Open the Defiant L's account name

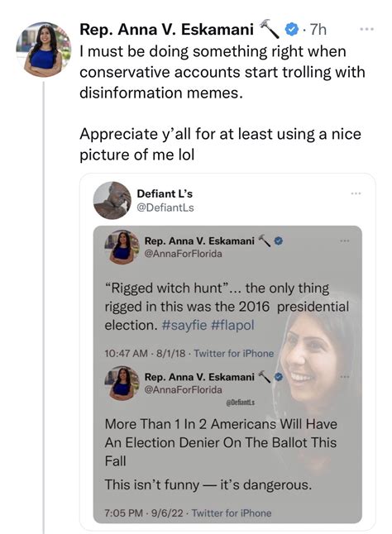tap(165, 193)
